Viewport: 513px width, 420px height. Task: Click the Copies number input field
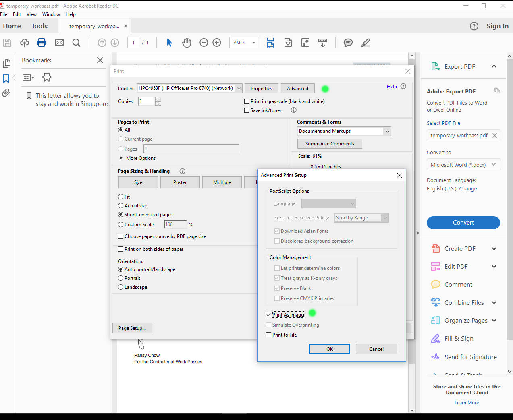[146, 101]
